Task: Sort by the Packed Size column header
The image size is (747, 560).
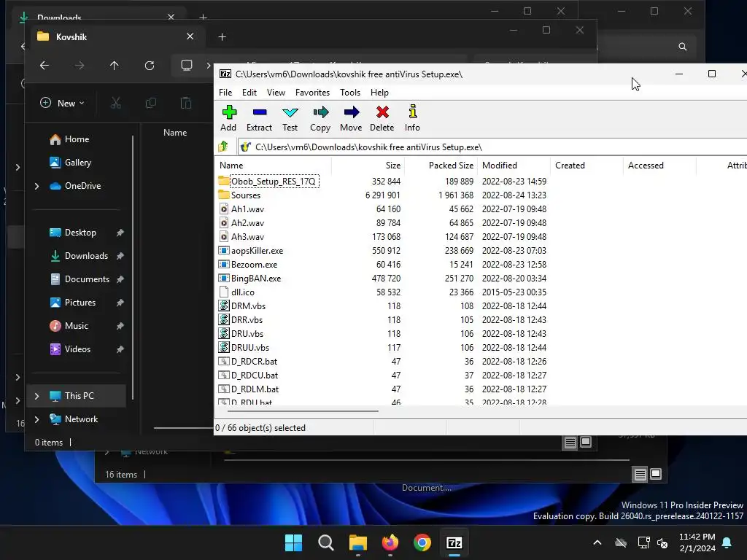Action: [x=441, y=166]
